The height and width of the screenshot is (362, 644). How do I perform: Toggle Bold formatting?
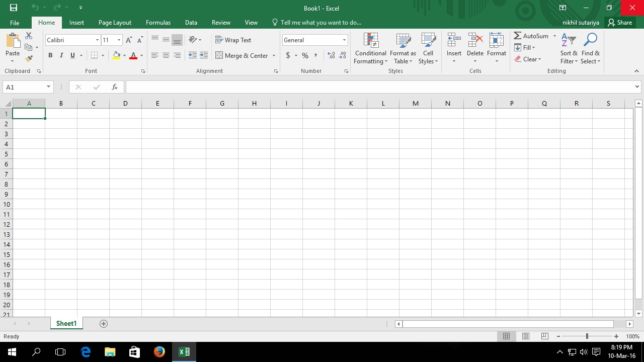(x=50, y=55)
